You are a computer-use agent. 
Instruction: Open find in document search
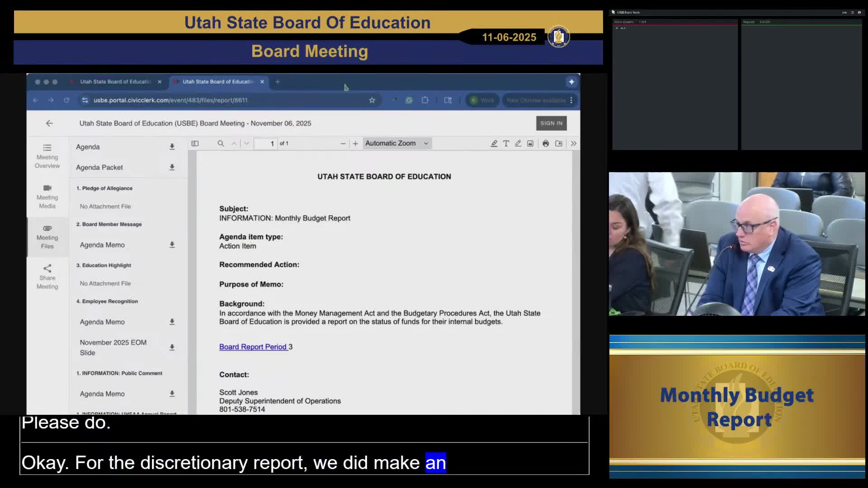(221, 143)
